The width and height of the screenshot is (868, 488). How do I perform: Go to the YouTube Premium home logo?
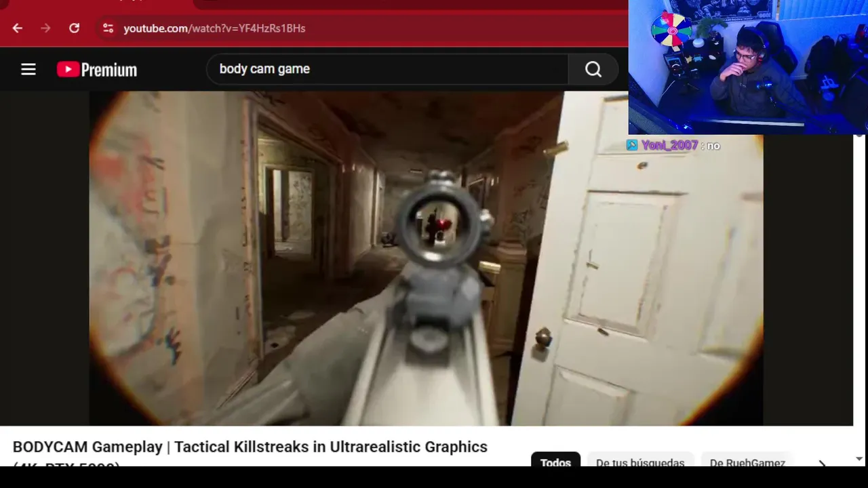pos(97,69)
